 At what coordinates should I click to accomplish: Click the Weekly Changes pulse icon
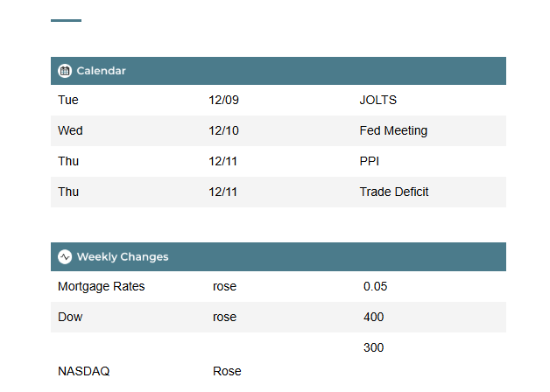click(x=65, y=256)
